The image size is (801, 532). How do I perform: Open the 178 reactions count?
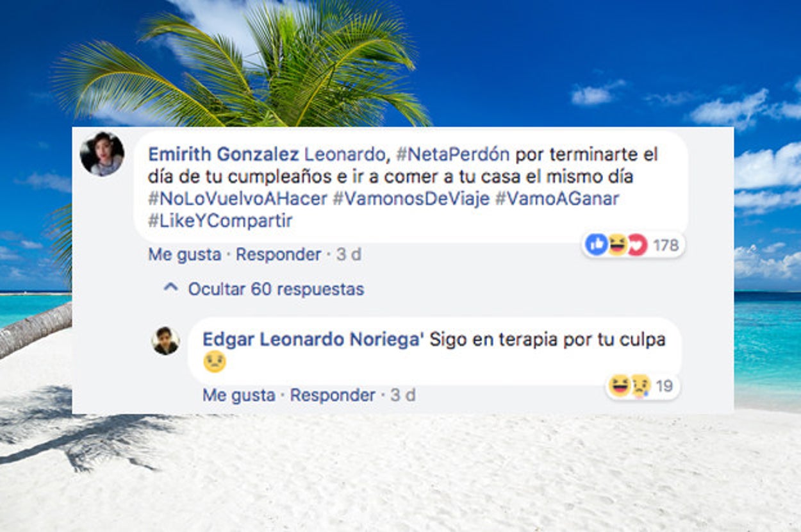tap(665, 245)
